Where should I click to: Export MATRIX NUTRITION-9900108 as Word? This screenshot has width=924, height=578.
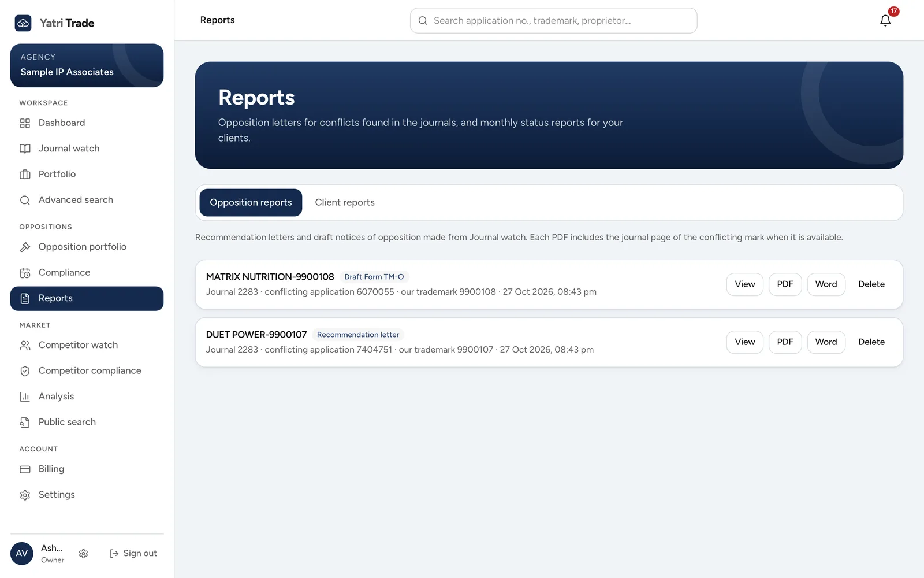(x=826, y=284)
